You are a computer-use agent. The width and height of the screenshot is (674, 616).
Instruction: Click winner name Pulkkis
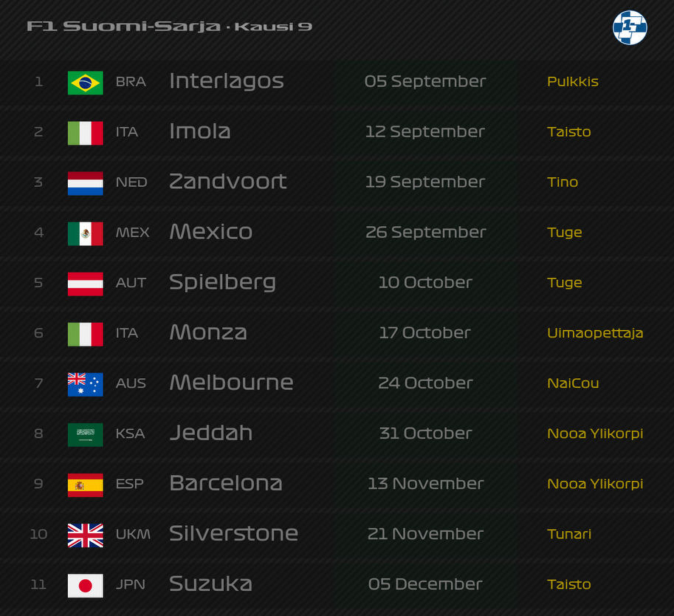click(x=573, y=82)
